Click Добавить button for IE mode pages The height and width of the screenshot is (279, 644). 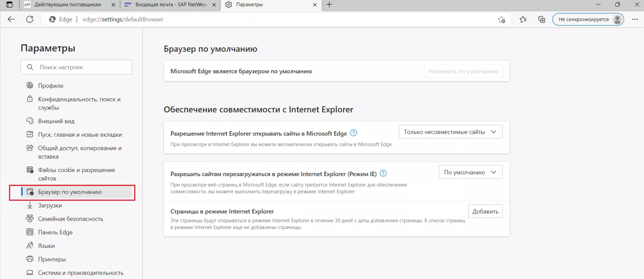point(485,211)
